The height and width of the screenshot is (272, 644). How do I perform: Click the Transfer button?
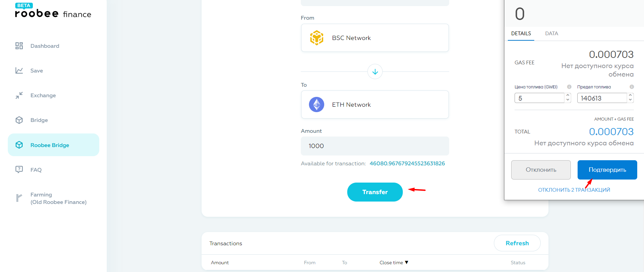coord(375,192)
